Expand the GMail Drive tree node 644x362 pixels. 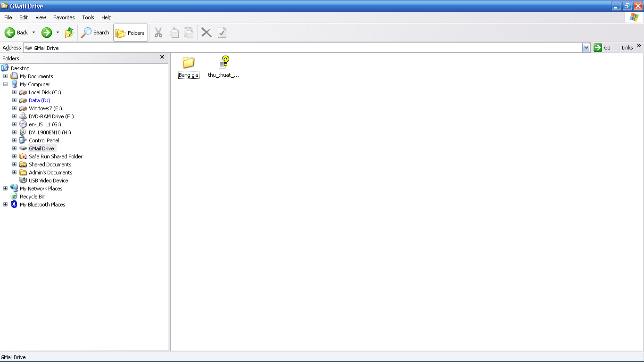click(15, 148)
